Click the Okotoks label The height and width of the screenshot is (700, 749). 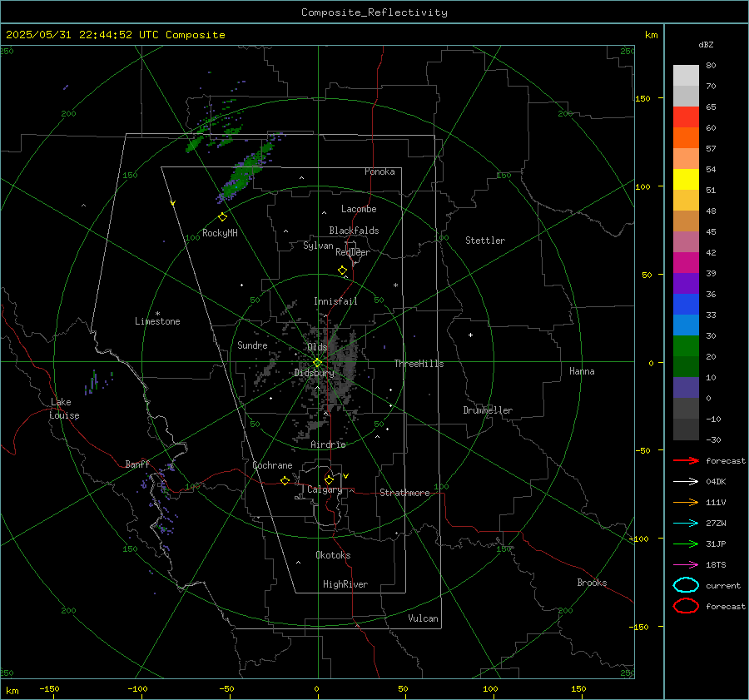333,555
